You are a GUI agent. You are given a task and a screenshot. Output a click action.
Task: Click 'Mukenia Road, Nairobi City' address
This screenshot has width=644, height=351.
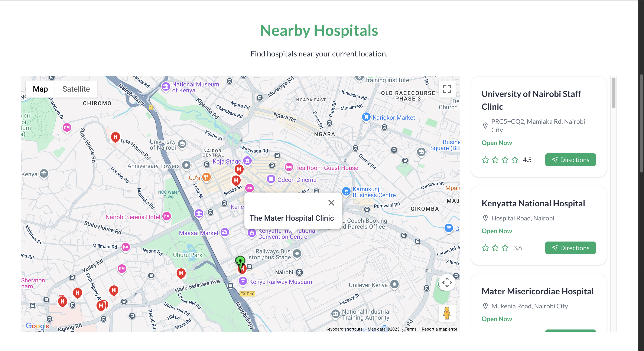[529, 306]
